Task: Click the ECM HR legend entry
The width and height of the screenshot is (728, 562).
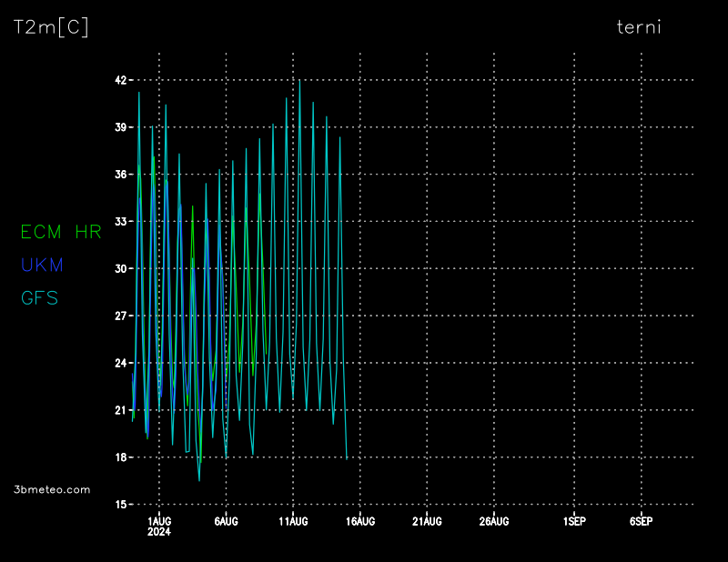Action: point(61,232)
